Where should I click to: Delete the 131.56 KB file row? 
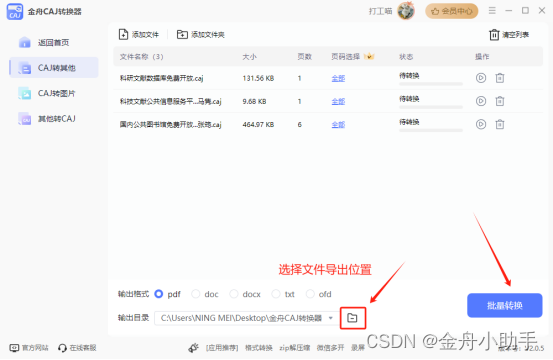tap(500, 78)
